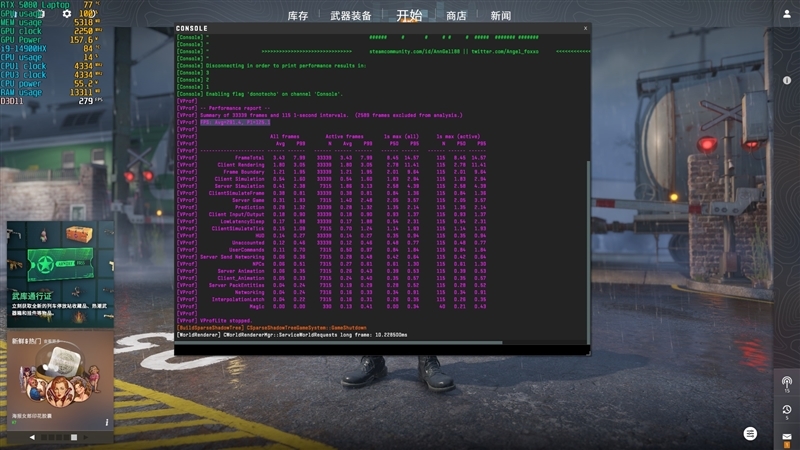
Task: Open the 新鲜&热门 sticker capsule card
Action: click(x=60, y=381)
